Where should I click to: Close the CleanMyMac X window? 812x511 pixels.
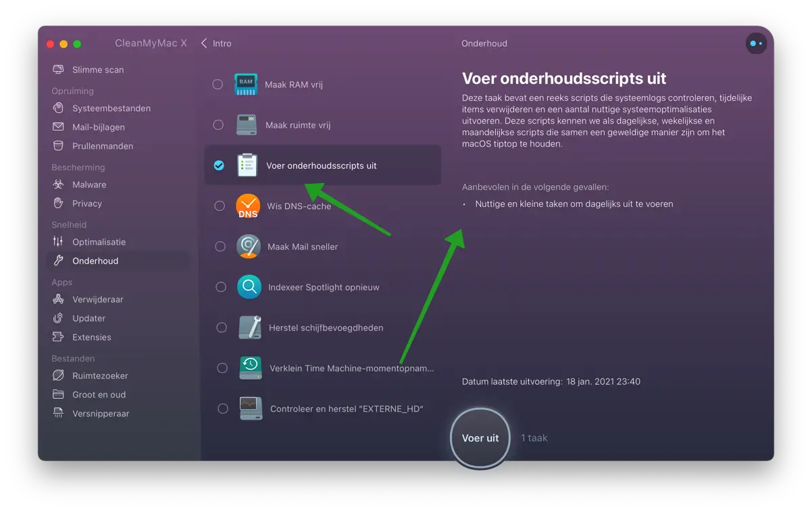pos(50,44)
